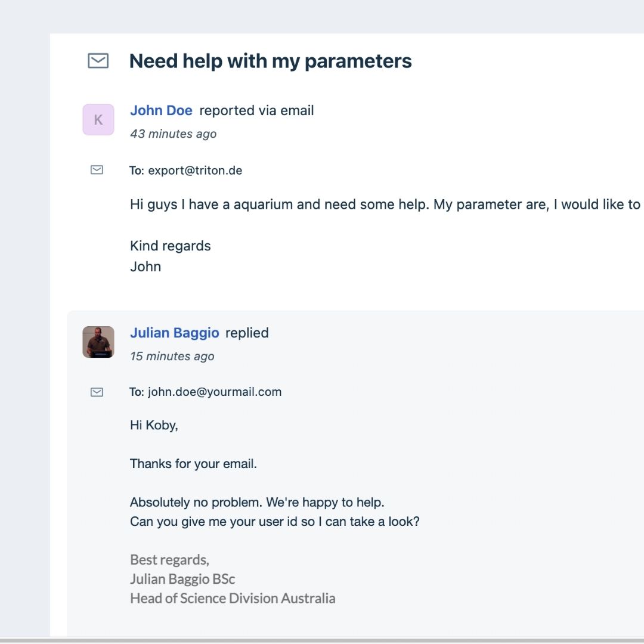Select the john.doe@yourmail.com recipient address
Screen dimensions: 644x644
coord(215,392)
